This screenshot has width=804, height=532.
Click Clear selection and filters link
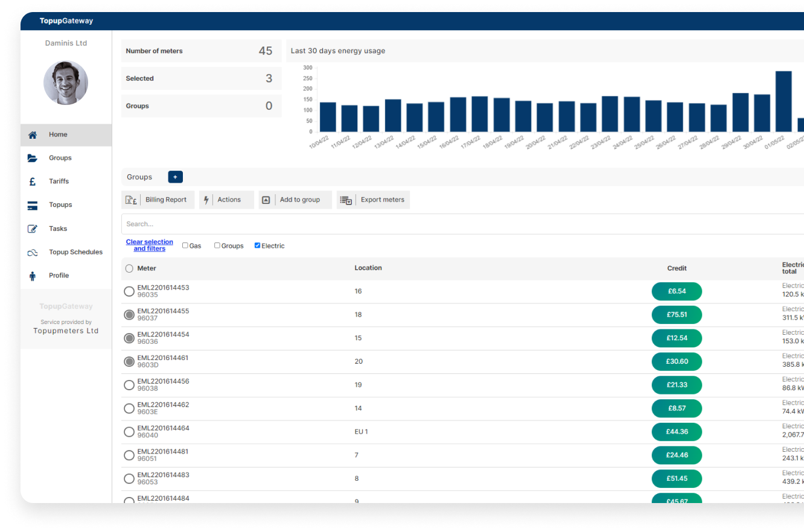coord(149,245)
